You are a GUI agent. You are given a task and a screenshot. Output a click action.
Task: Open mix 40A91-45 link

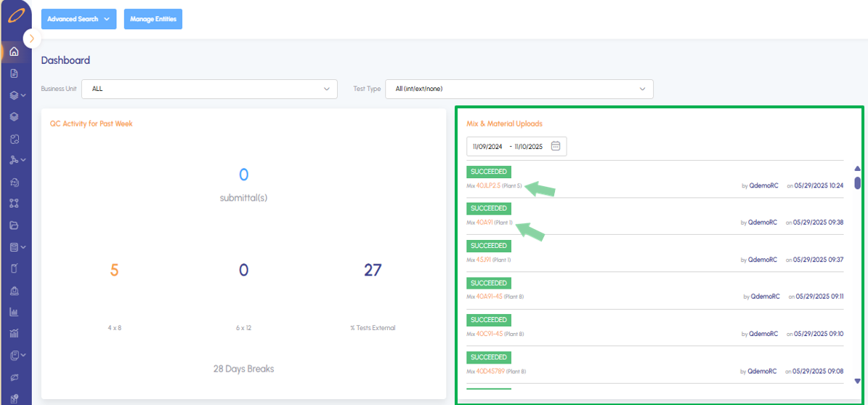click(x=490, y=297)
